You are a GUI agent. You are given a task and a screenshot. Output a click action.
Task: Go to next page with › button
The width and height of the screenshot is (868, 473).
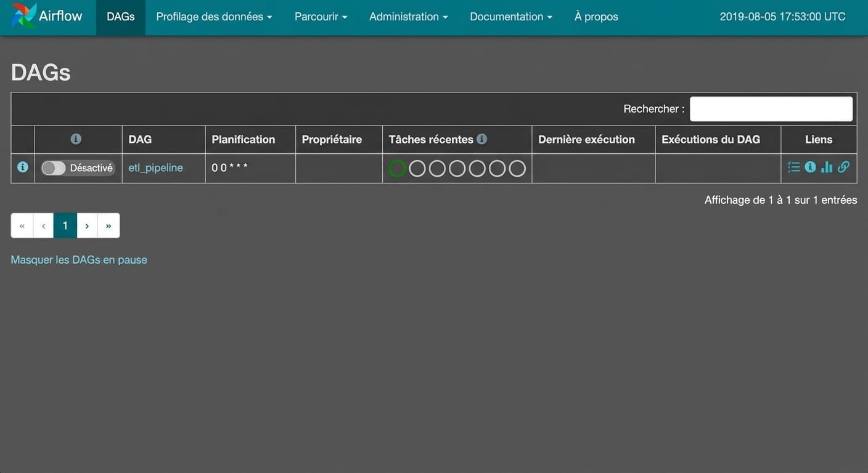87,225
